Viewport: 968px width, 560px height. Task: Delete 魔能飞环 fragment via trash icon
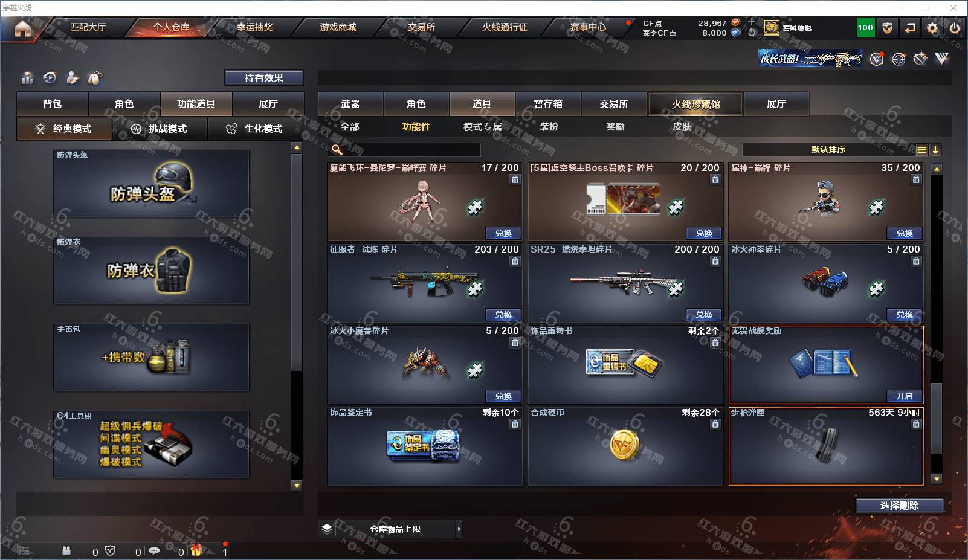point(515,179)
